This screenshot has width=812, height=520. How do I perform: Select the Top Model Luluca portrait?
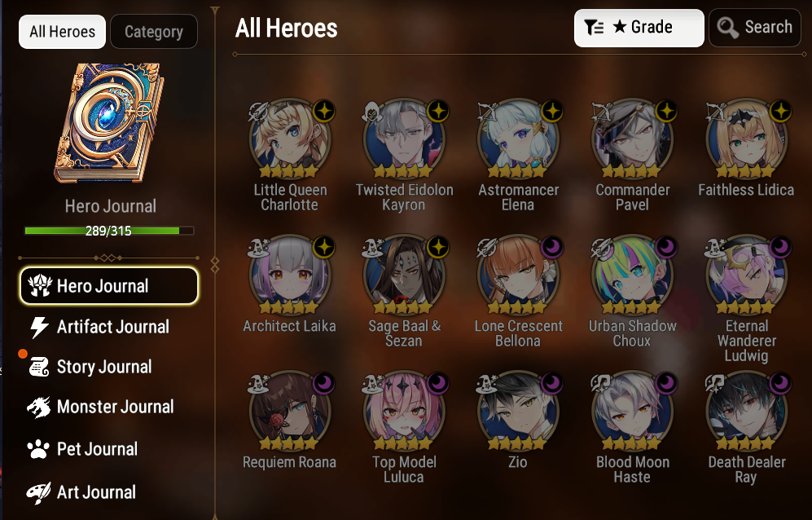click(x=404, y=411)
